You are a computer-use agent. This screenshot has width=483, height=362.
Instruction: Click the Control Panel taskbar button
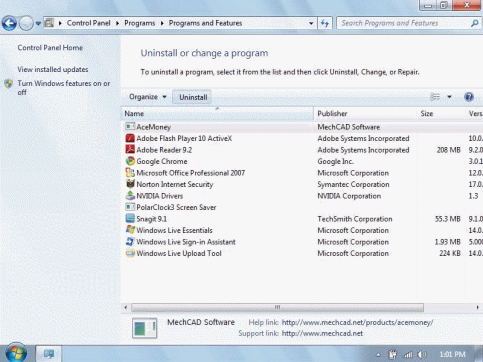49,354
